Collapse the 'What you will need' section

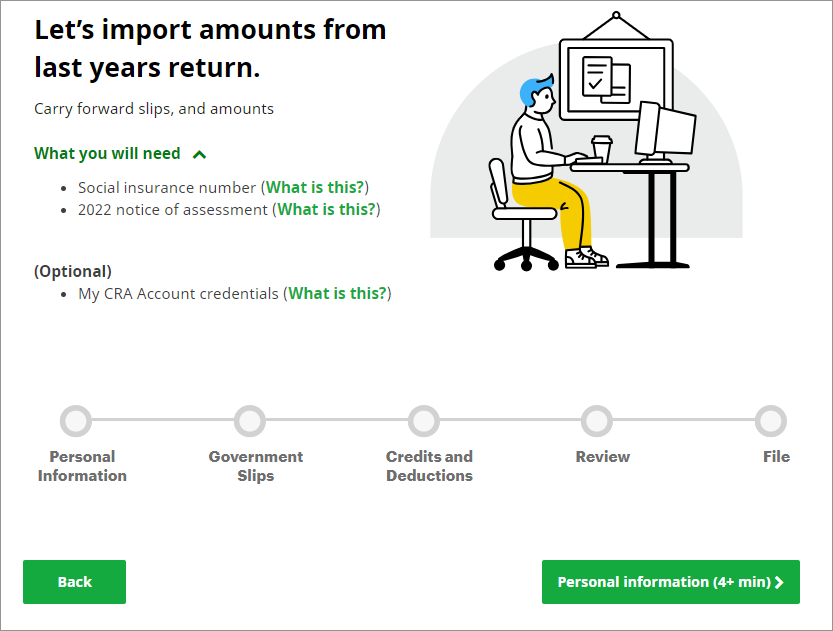coord(108,154)
